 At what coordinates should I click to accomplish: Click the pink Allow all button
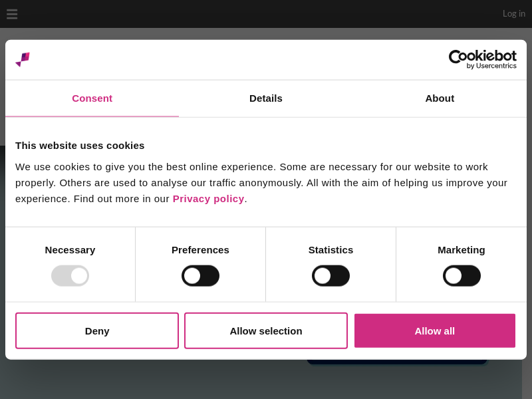435,331
